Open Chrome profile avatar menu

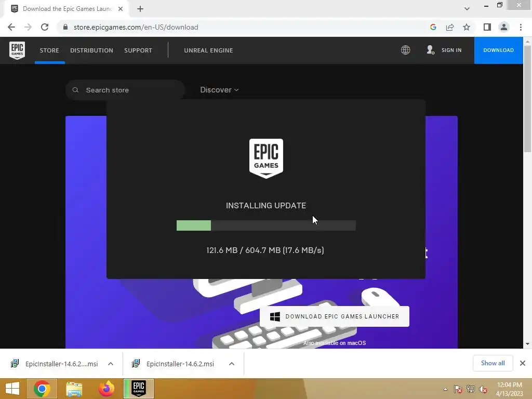[504, 27]
